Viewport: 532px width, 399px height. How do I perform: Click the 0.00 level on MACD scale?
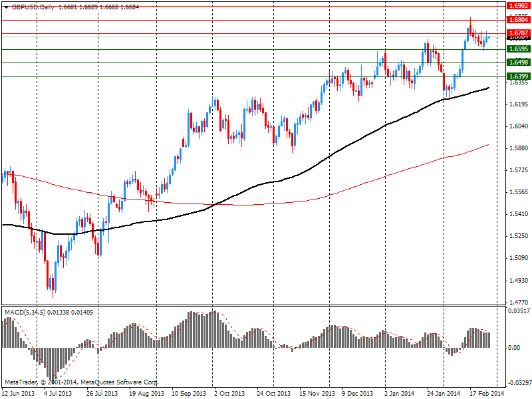point(514,348)
